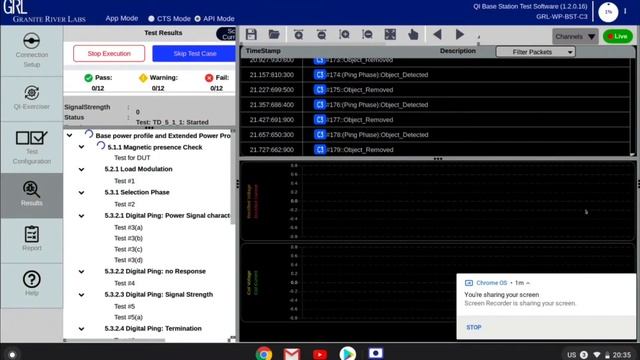Go to next packet with right arrow

[x=460, y=35]
